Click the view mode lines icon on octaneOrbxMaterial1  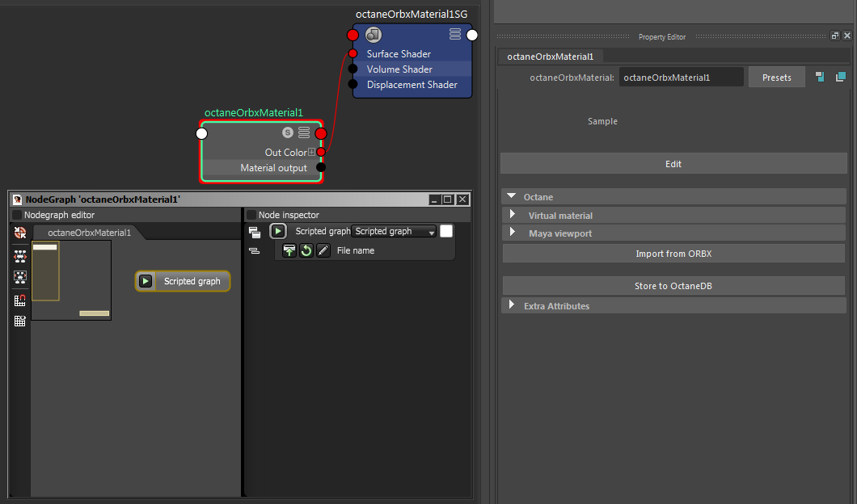[304, 132]
